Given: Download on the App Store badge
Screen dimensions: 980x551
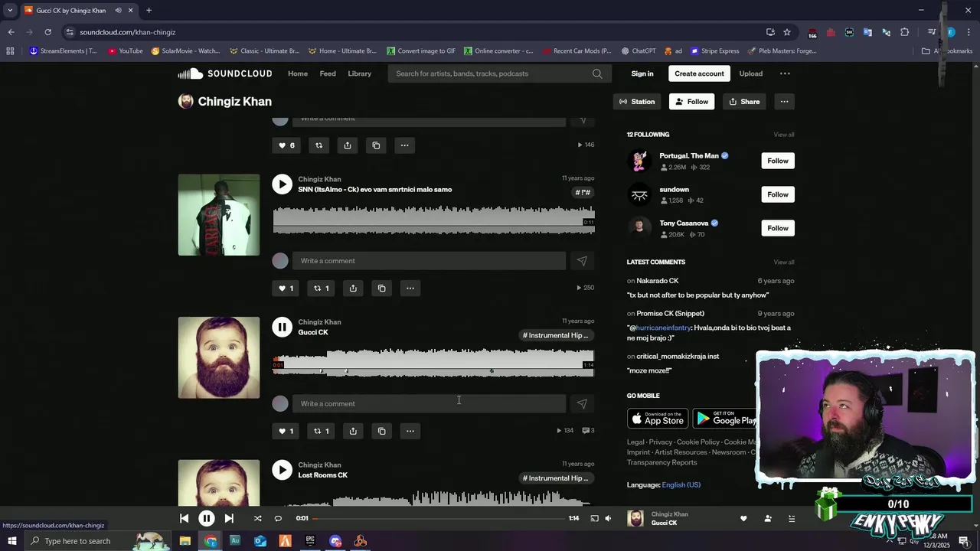Looking at the screenshot, I should click(x=658, y=419).
